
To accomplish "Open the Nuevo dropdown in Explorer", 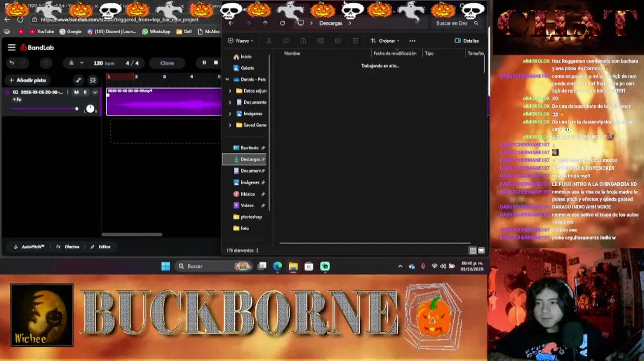I will 241,41.
